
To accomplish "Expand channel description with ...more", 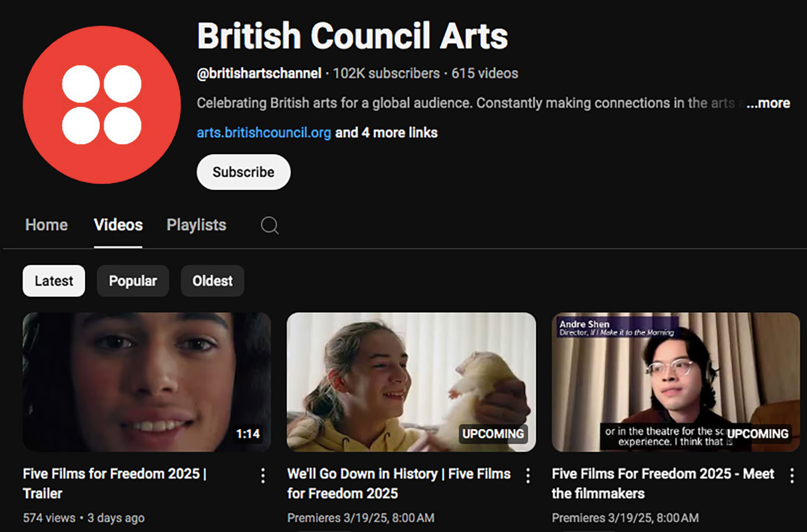I will coord(768,103).
